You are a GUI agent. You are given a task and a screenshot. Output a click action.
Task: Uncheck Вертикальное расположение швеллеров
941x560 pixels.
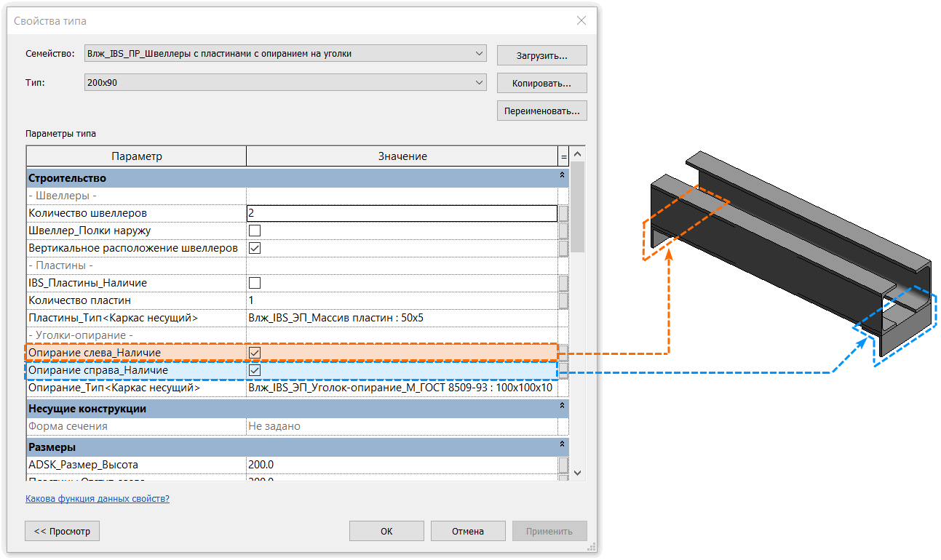(255, 248)
